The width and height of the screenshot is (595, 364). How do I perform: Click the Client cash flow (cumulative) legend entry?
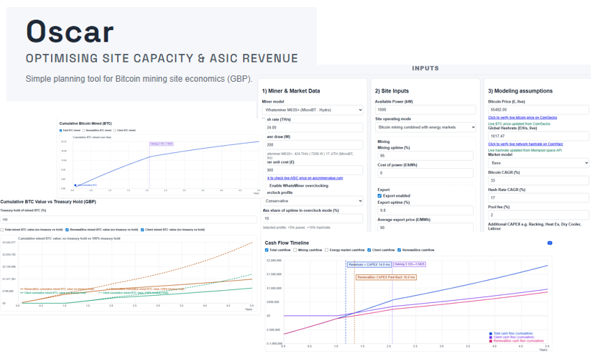coord(512,337)
